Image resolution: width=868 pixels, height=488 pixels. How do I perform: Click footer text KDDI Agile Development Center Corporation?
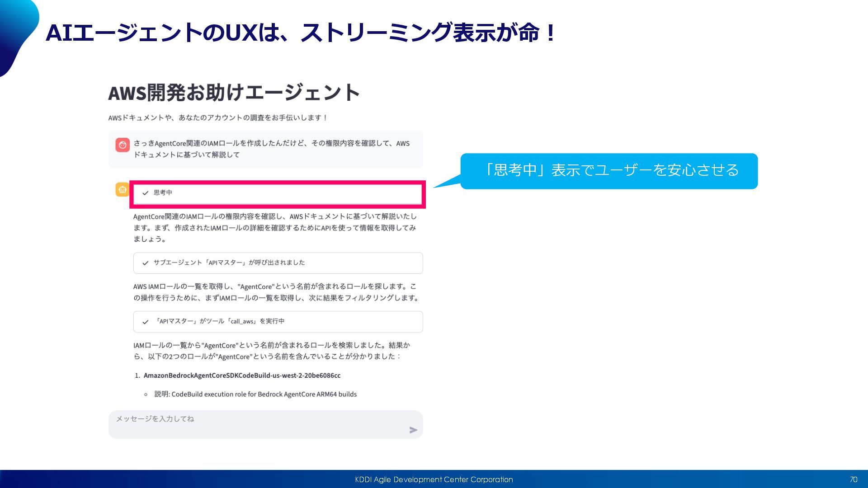434,479
